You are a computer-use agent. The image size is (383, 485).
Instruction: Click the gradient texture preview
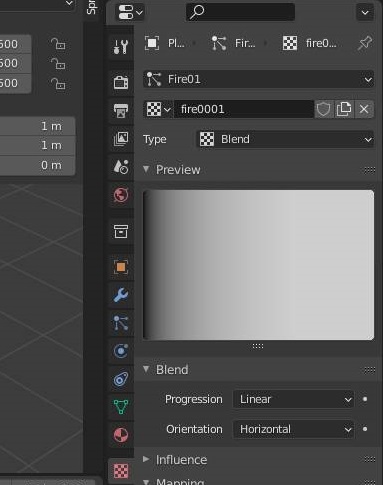pyautogui.click(x=258, y=265)
